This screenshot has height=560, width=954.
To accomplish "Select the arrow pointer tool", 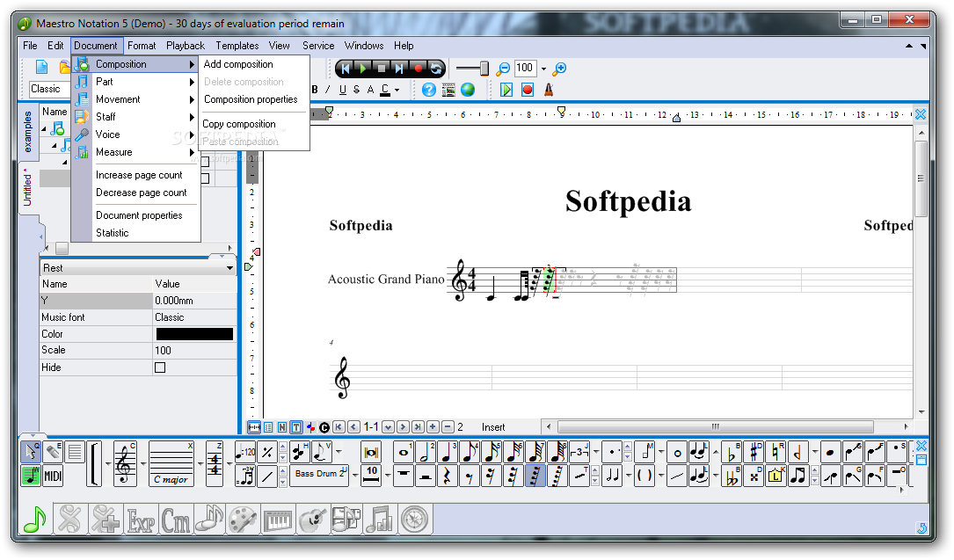I will point(31,452).
